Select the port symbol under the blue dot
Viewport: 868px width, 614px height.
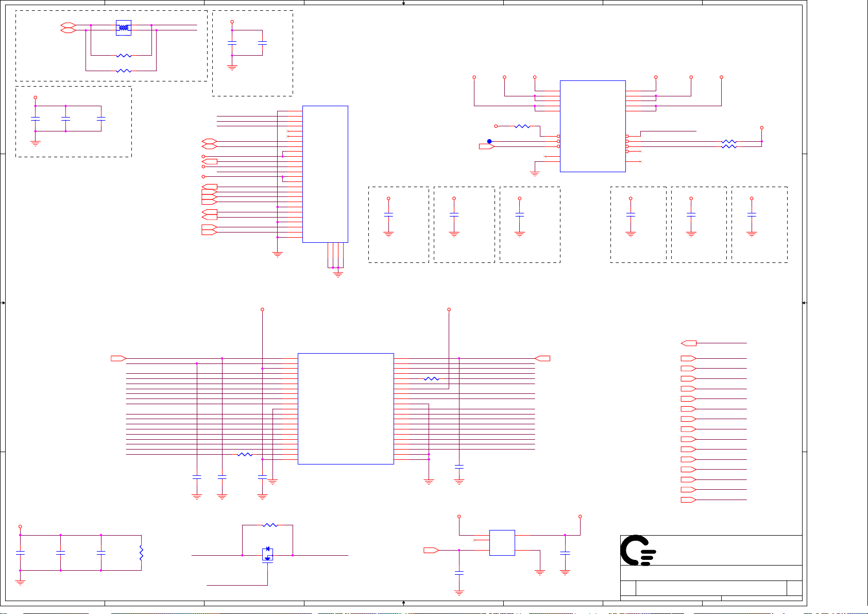pos(487,146)
